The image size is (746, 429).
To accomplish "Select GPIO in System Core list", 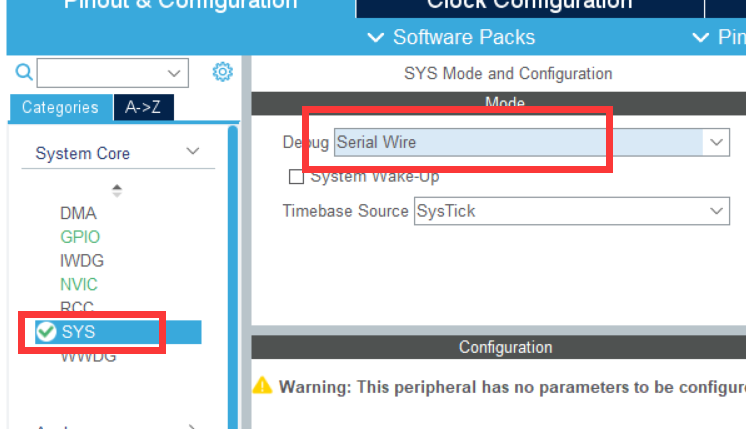I will pos(80,237).
